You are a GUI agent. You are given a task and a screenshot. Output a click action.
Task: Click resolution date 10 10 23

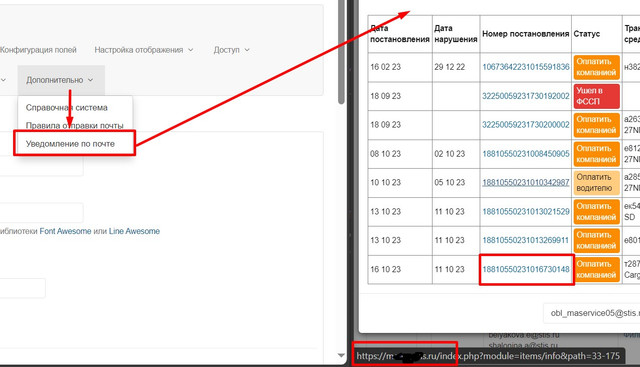coord(386,182)
